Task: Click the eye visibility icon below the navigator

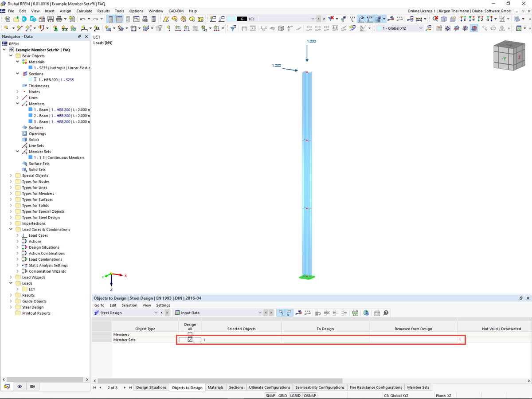Action: coord(20,387)
